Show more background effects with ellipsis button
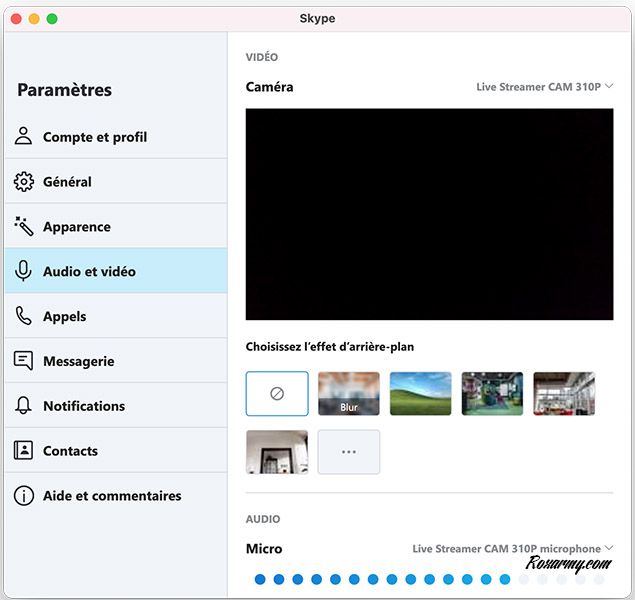This screenshot has height=600, width=635. tap(349, 452)
